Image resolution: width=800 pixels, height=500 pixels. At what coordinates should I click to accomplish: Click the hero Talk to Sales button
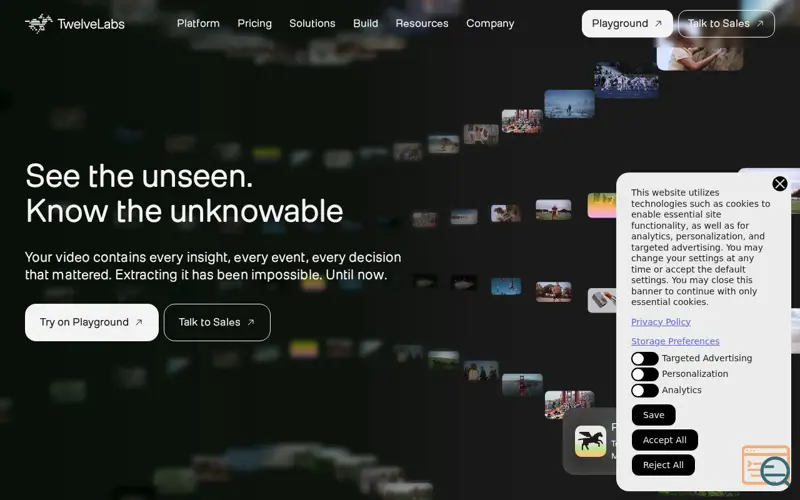click(217, 322)
